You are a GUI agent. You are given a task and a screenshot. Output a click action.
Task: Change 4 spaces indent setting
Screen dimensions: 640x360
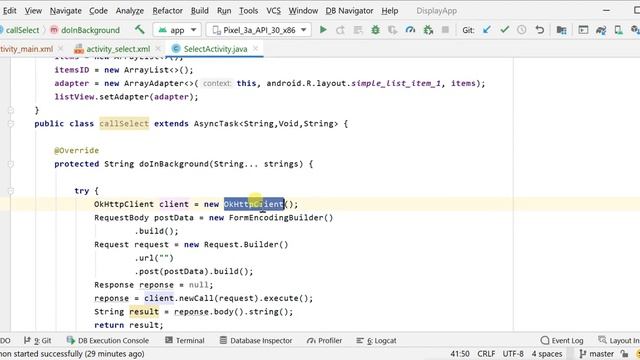[547, 354]
